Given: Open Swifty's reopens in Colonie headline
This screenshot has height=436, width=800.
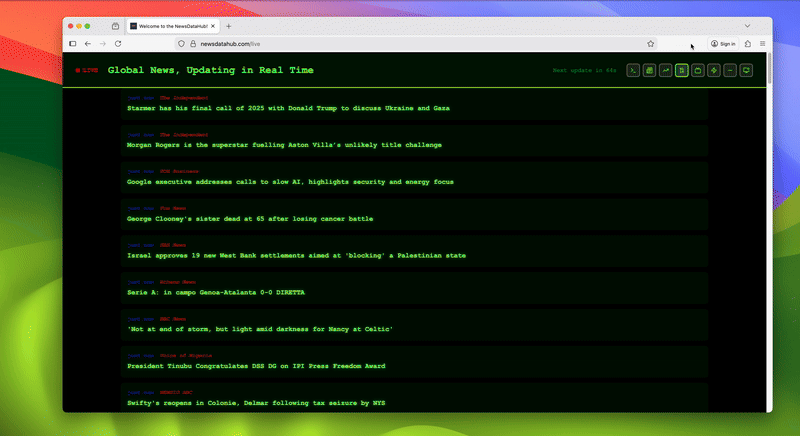Looking at the screenshot, I should (x=256, y=403).
